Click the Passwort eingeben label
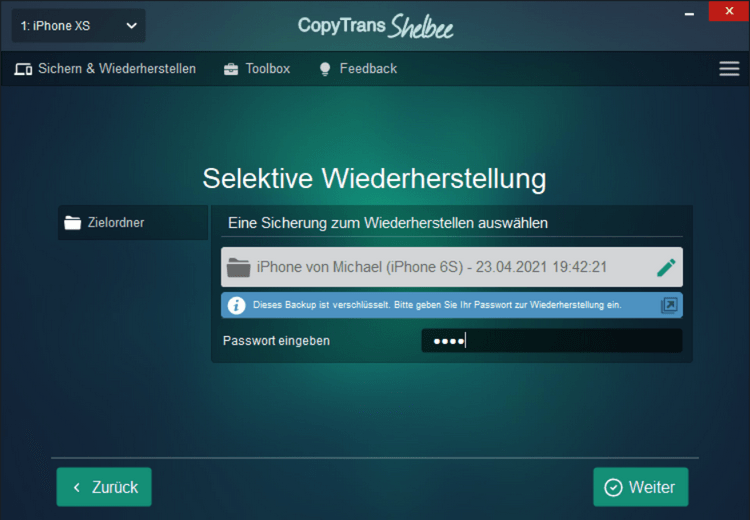The width and height of the screenshot is (750, 520). [x=276, y=341]
